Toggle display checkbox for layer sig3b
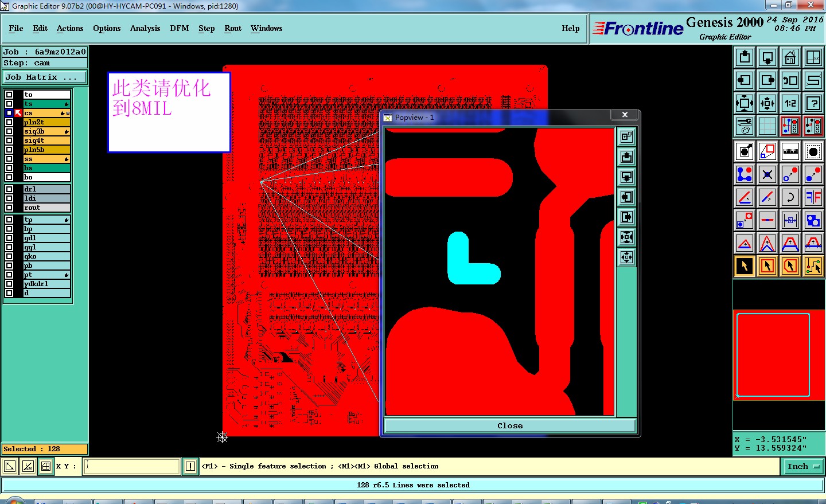The width and height of the screenshot is (826, 504). pyautogui.click(x=9, y=131)
